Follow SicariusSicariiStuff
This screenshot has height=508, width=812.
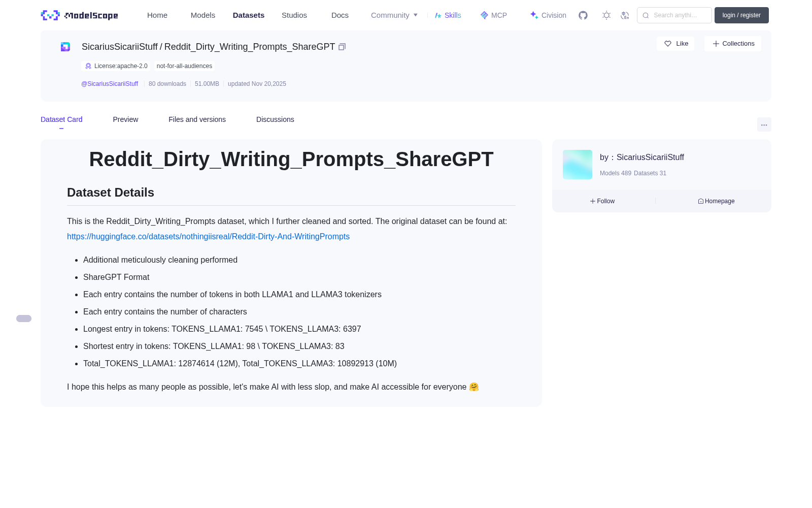pos(602,201)
